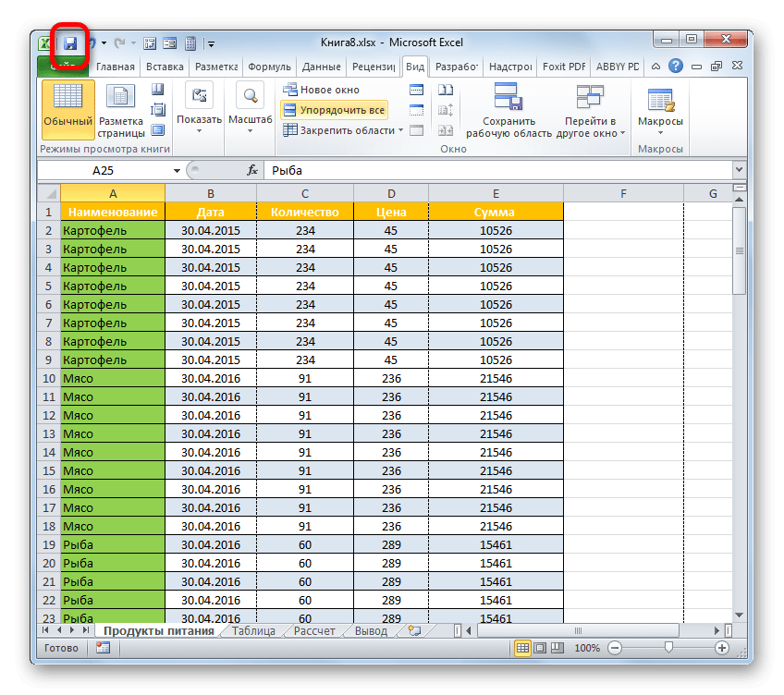Select the row 10 header
Screen dimensions: 784x695
pyautogui.click(x=49, y=379)
